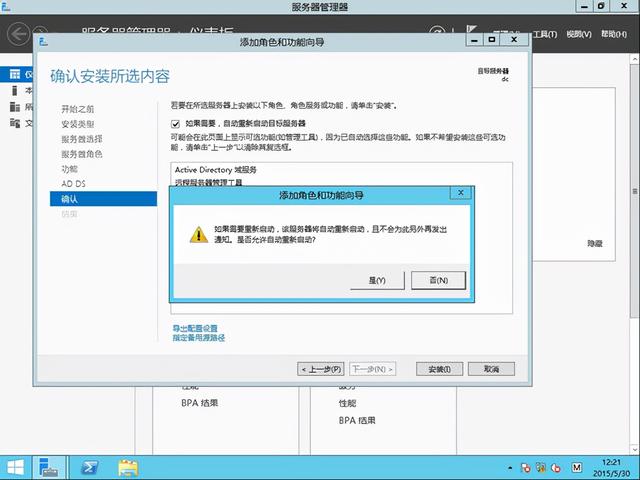Click the red tray icon just before the M icon
The height and width of the screenshot is (480, 640).
click(x=556, y=468)
